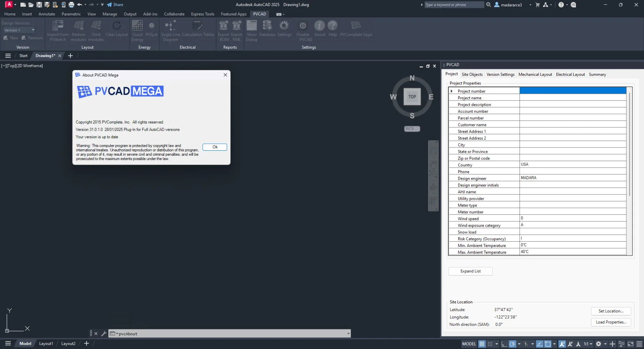The image size is (644, 349).
Task: Open annotation scale 1:1 dropdown
Action: coord(588,344)
